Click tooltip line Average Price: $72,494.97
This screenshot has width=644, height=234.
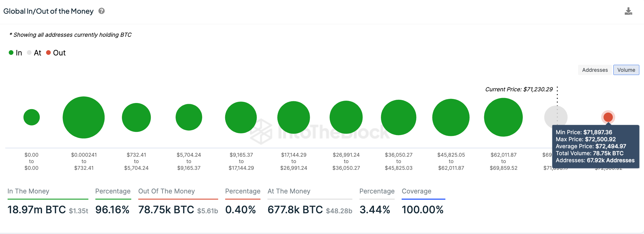click(x=591, y=146)
